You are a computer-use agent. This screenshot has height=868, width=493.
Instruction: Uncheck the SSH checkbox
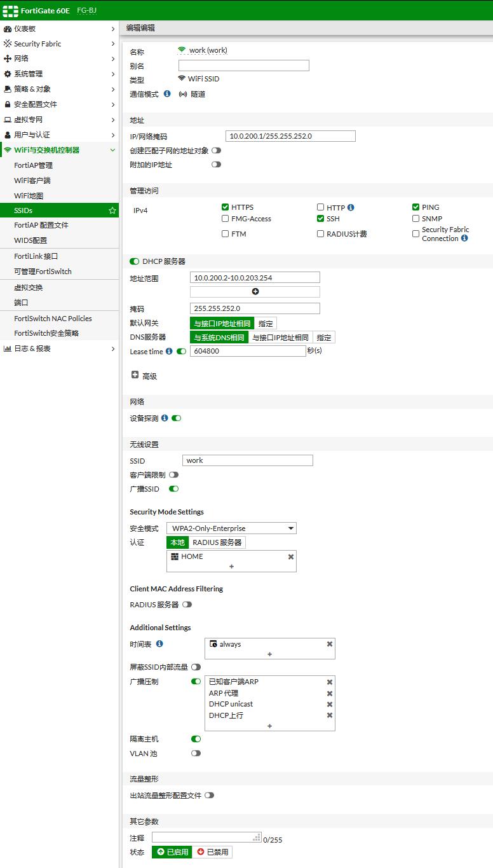click(320, 219)
